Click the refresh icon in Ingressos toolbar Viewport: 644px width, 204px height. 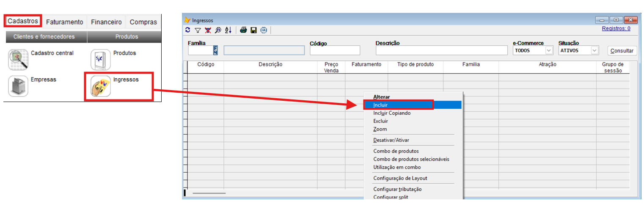[x=188, y=30]
